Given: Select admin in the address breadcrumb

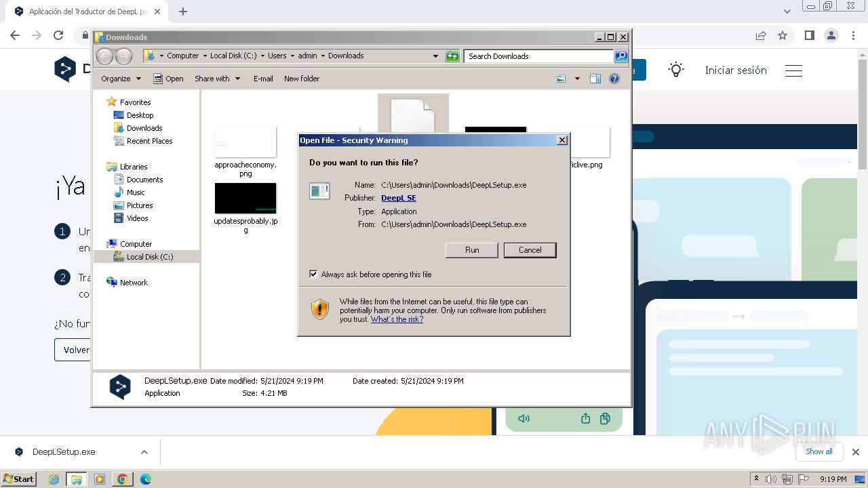Looking at the screenshot, I should click(x=307, y=56).
